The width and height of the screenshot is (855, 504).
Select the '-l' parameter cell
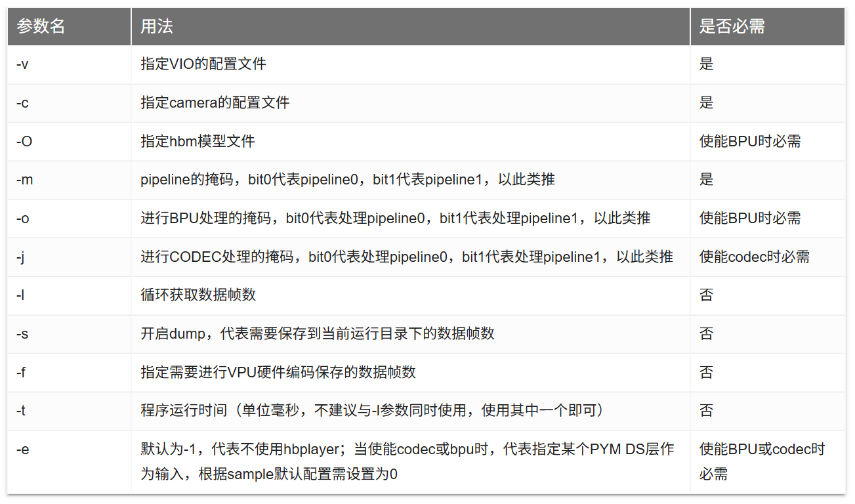[x=69, y=295]
